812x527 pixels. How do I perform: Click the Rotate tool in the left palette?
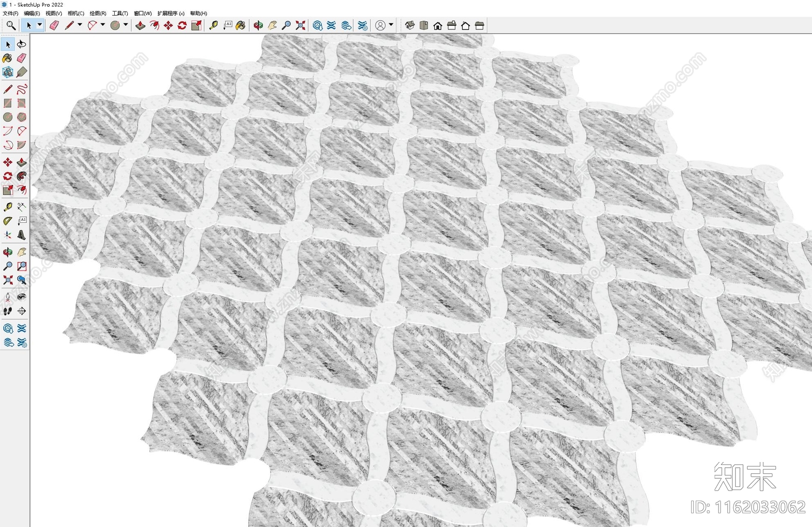pyautogui.click(x=8, y=176)
